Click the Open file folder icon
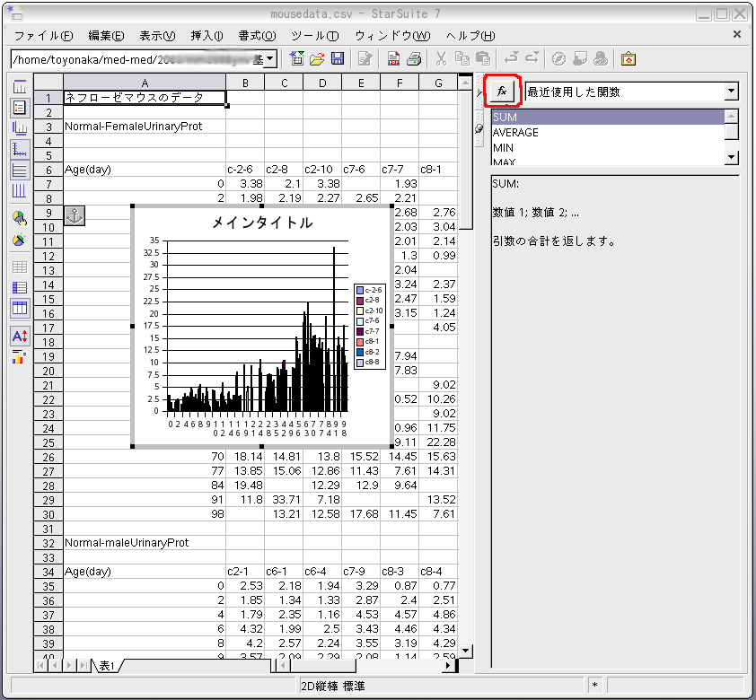 (317, 58)
